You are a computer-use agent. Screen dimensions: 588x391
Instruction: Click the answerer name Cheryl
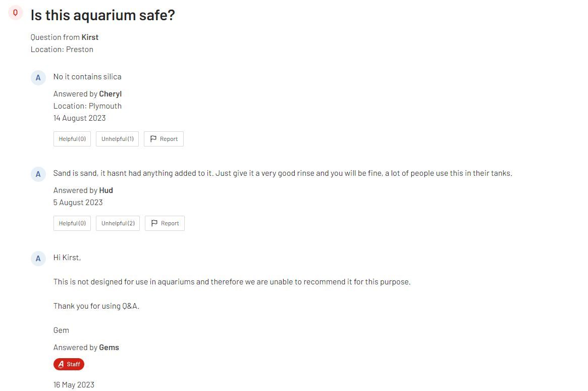point(110,94)
